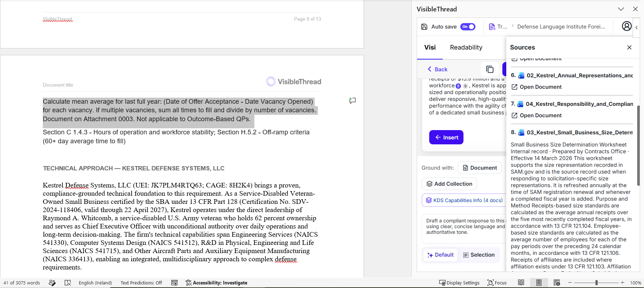Click the Back link
This screenshot has height=288, width=644.
point(437,69)
